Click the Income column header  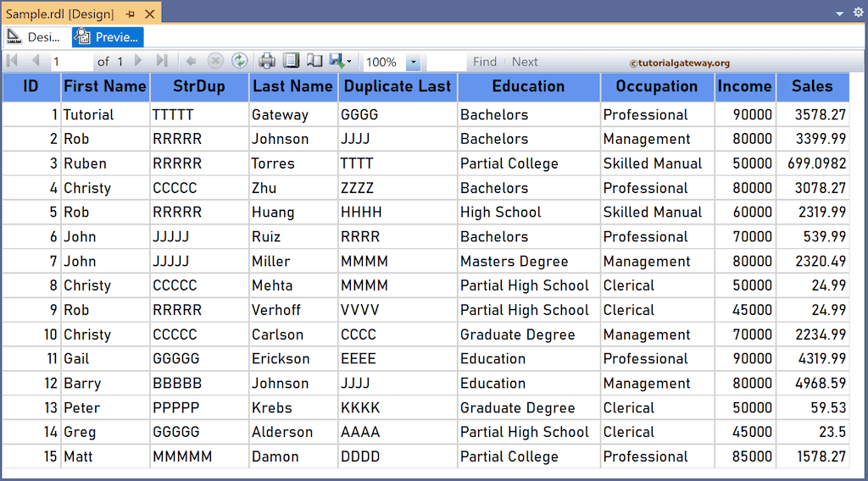(745, 87)
